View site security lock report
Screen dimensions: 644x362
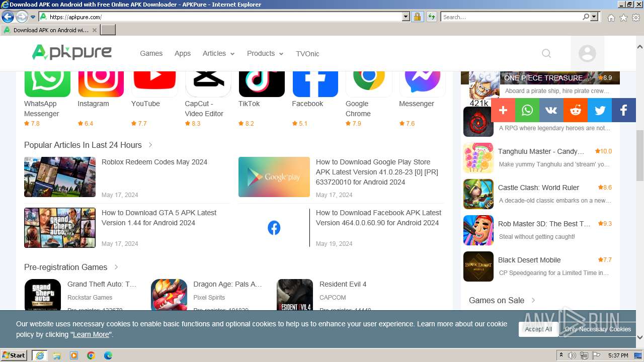point(417,17)
